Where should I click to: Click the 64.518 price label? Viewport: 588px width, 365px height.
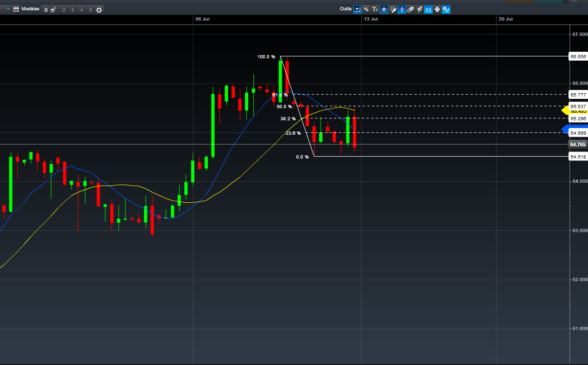point(577,157)
